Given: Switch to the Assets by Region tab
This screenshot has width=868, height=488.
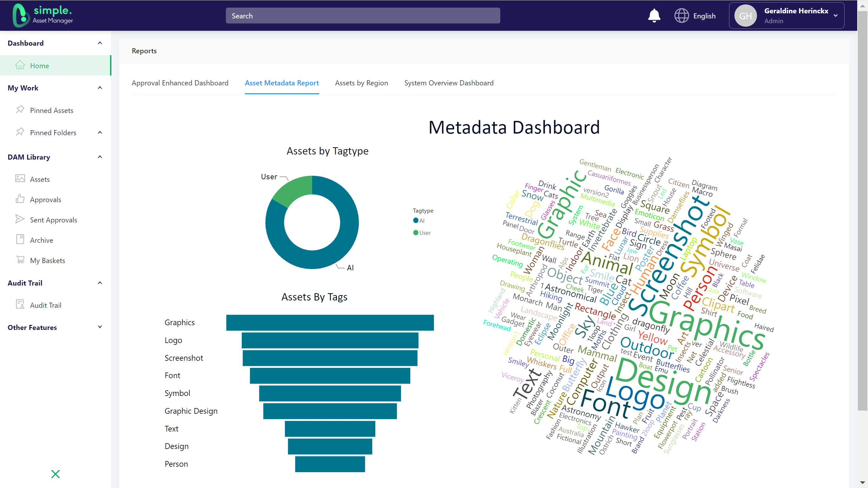Looking at the screenshot, I should [361, 83].
